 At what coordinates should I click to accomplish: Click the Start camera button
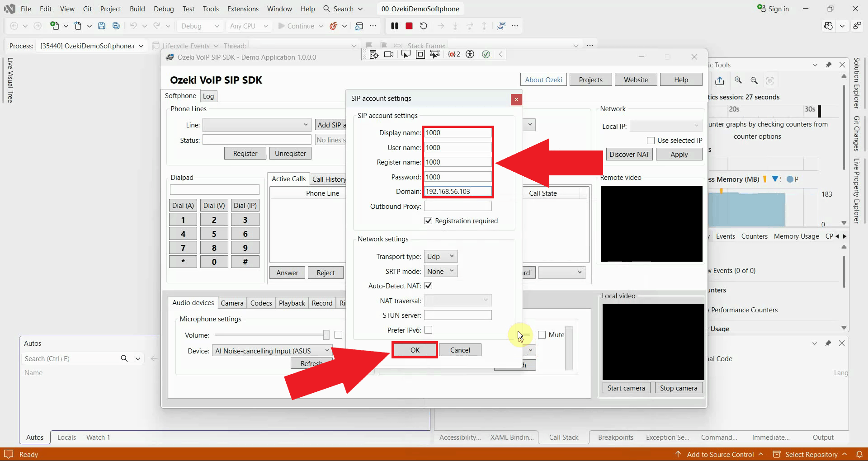pos(626,388)
